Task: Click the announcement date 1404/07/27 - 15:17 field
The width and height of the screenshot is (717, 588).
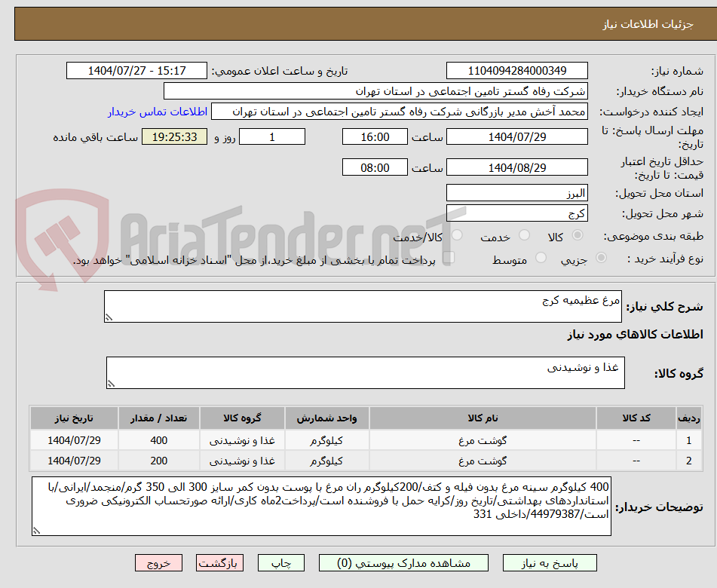Action: pyautogui.click(x=136, y=71)
